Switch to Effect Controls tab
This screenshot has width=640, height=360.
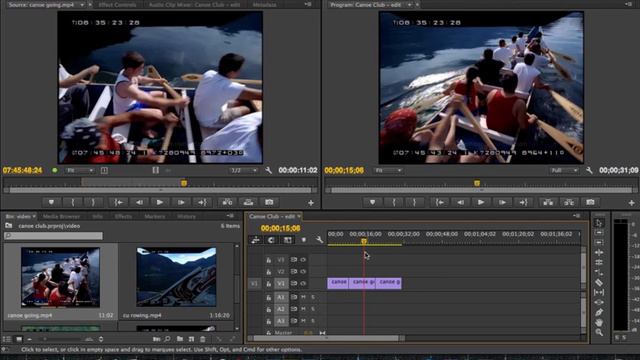click(117, 5)
